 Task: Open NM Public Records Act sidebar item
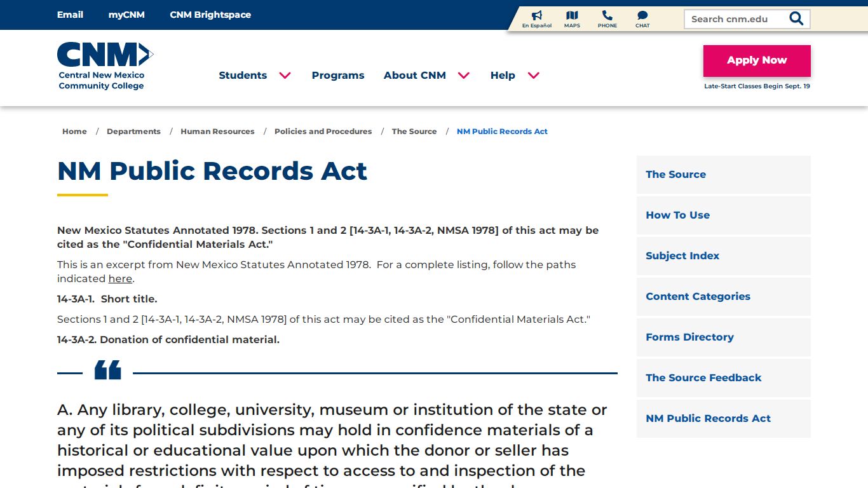point(724,419)
